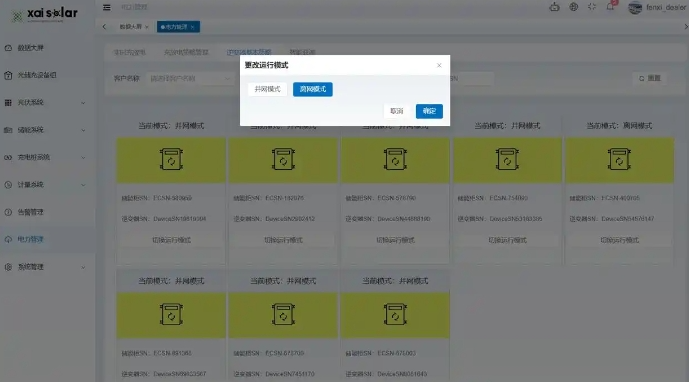
Task: Click 重置 reset button in filter bar
Action: point(649,78)
